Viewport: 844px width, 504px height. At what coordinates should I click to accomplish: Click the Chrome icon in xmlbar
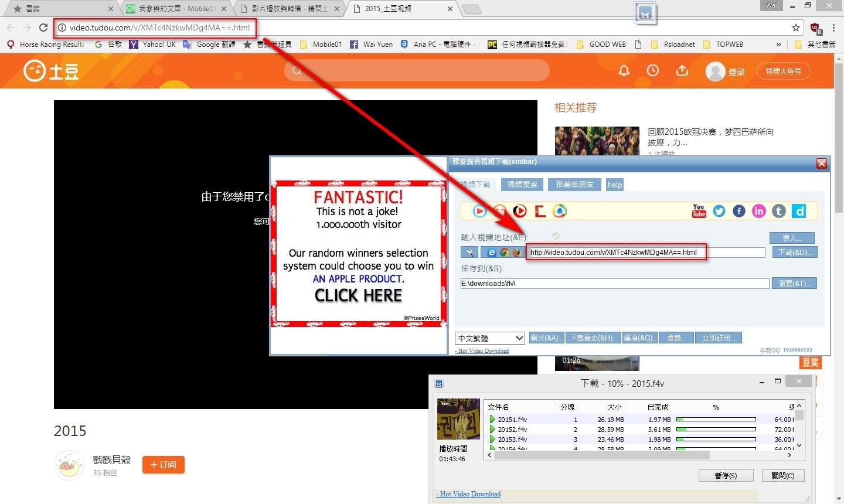click(504, 253)
